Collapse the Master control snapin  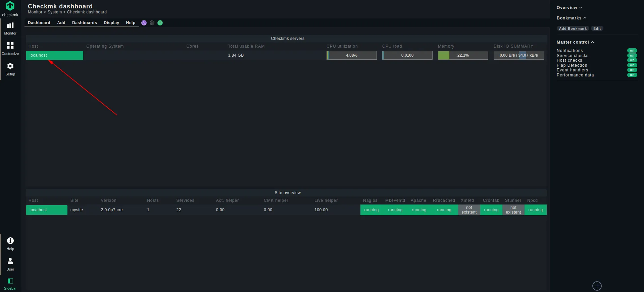point(575,42)
